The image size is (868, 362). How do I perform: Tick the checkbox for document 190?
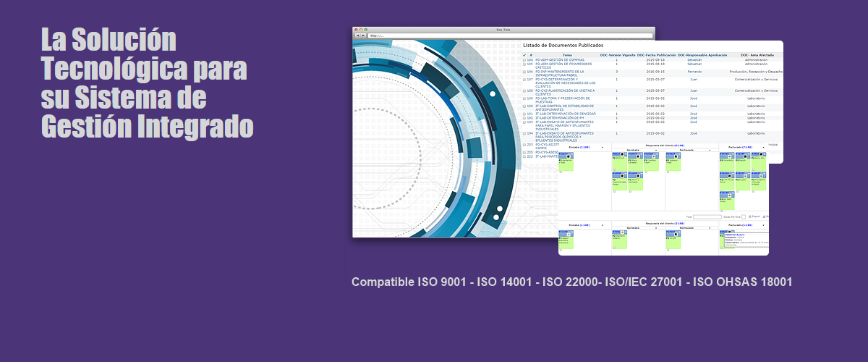pos(524,106)
